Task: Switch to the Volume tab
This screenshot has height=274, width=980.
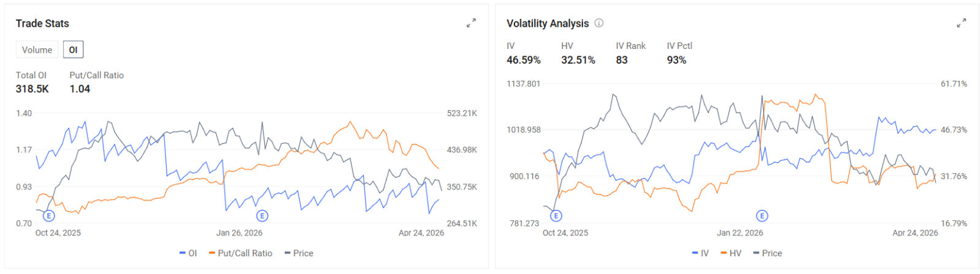Action: [x=37, y=50]
